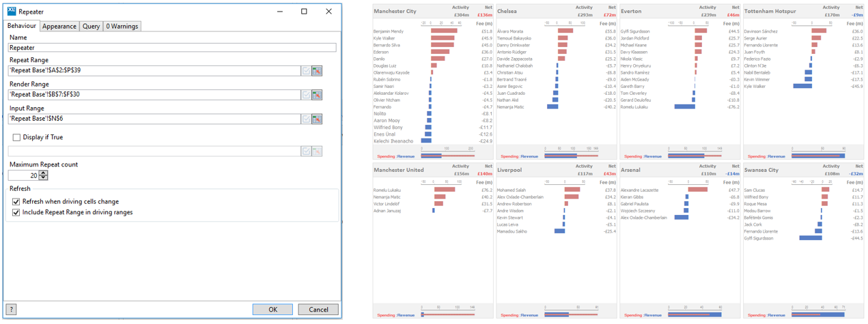The width and height of the screenshot is (868, 324).
Task: Click the disabled Display if True range field
Action: point(154,151)
